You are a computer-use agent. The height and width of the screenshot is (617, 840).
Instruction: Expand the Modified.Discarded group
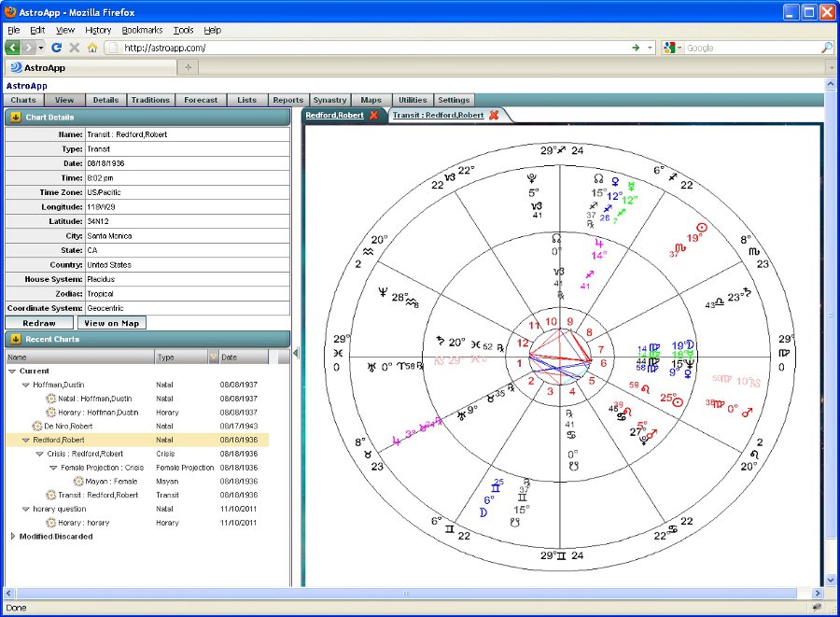[13, 537]
